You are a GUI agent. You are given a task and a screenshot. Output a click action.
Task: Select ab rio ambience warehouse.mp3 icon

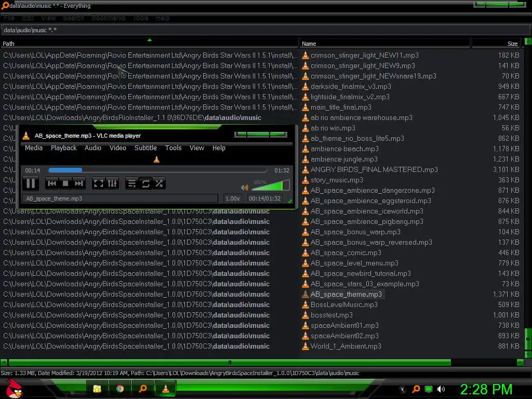point(305,117)
